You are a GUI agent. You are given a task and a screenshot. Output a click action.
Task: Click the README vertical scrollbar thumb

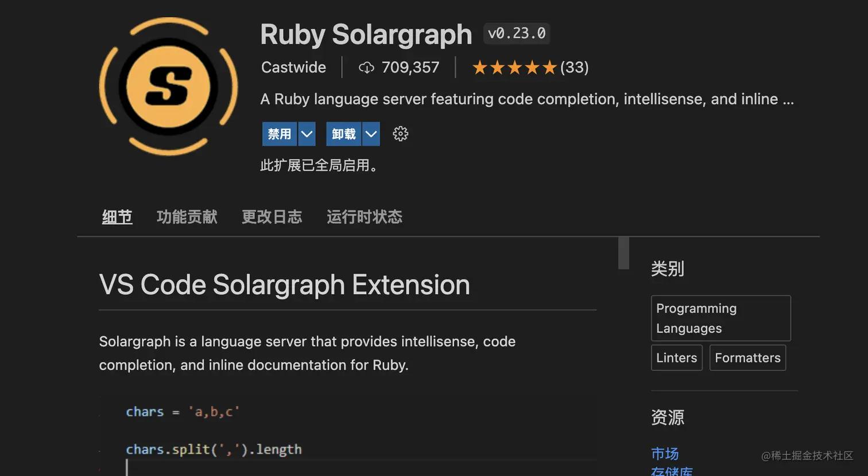pos(623,253)
